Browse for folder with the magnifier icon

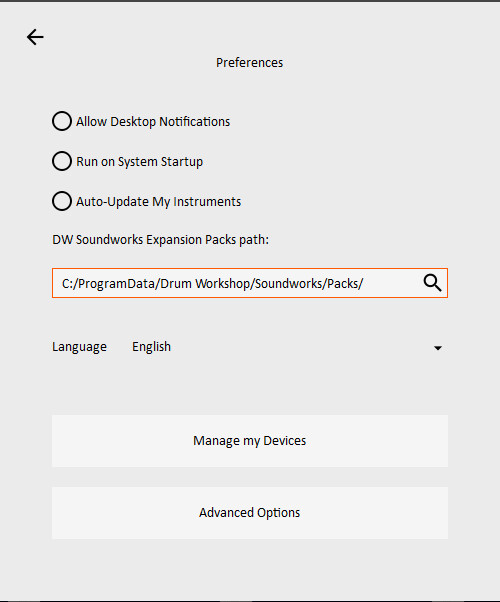[432, 283]
